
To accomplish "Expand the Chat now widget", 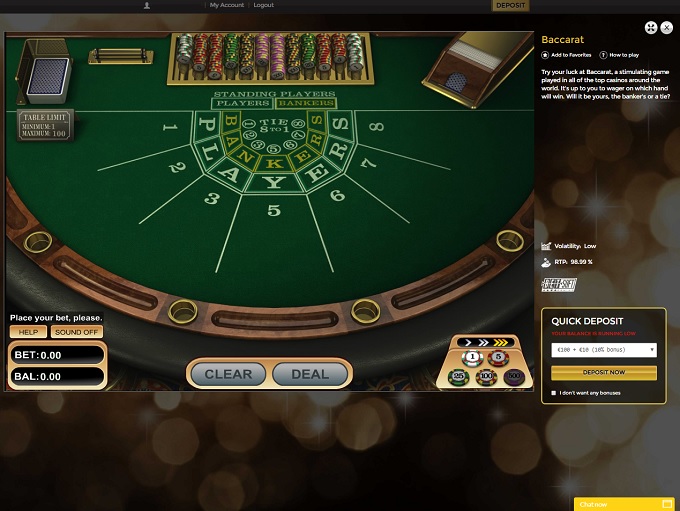I will (624, 504).
